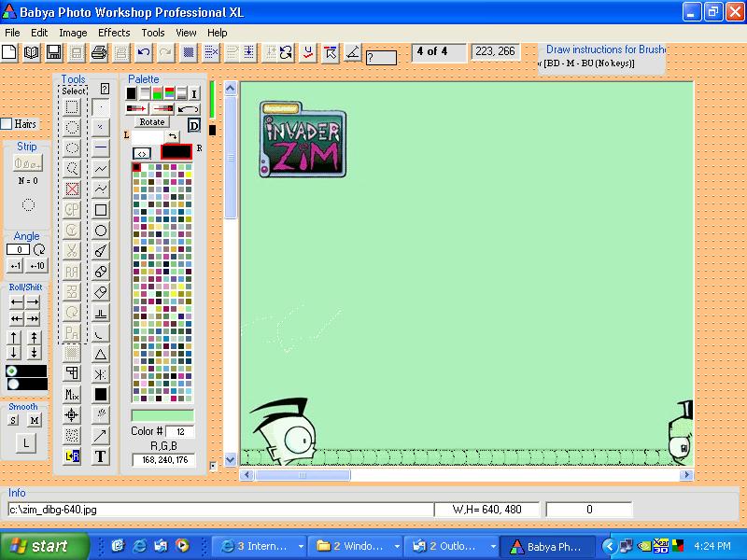The width and height of the screenshot is (747, 560).
Task: Click the Angle value input field
Action: click(19, 249)
